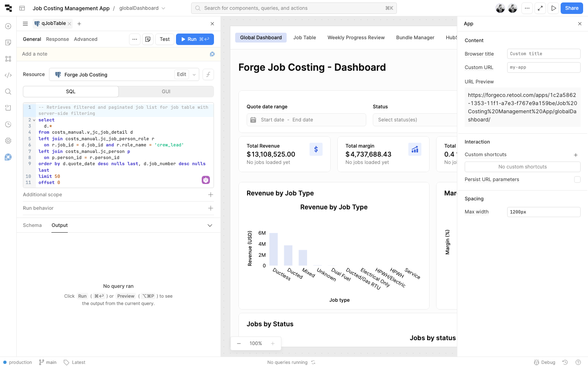This screenshot has width=588, height=368.
Task: Click the AI assistant icon in SQL editor
Action: (x=206, y=180)
